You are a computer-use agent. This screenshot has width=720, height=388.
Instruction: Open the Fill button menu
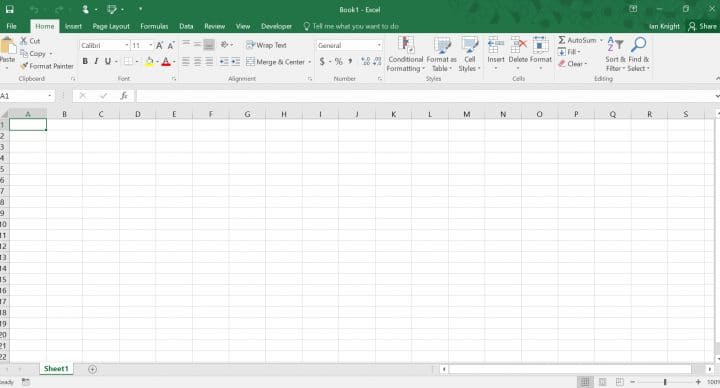[569, 52]
